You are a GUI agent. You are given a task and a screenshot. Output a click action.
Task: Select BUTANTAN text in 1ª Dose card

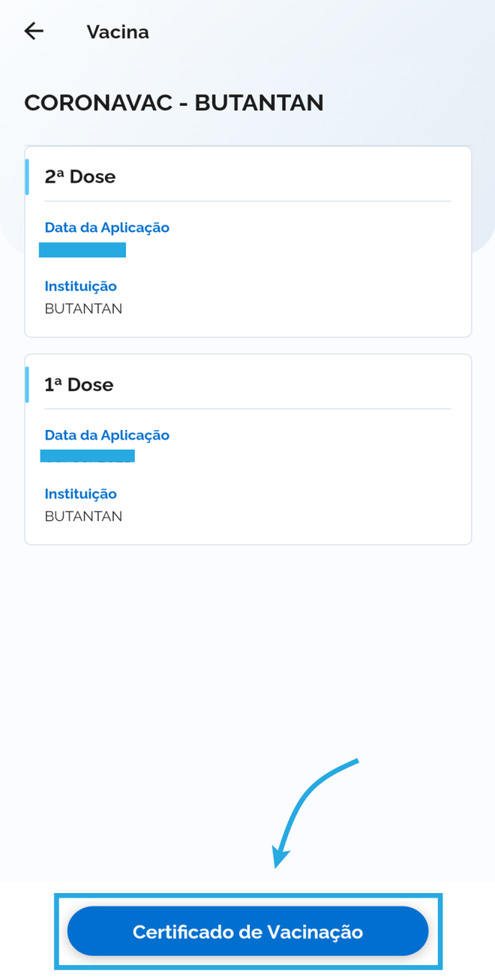coord(83,516)
